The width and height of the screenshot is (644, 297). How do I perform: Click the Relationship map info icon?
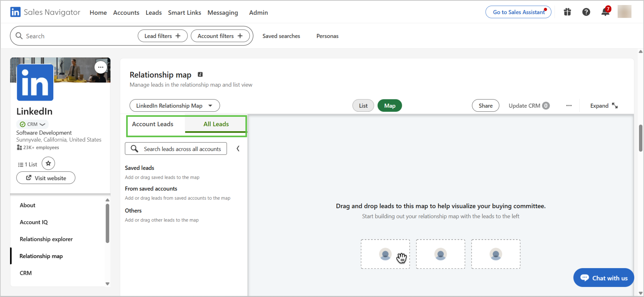(200, 75)
